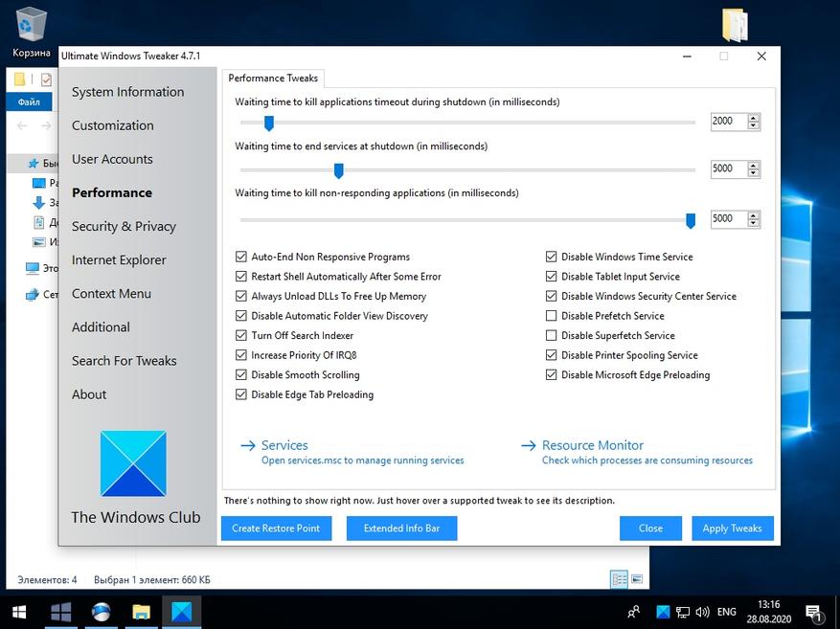Click the Services arrow icon

[248, 445]
